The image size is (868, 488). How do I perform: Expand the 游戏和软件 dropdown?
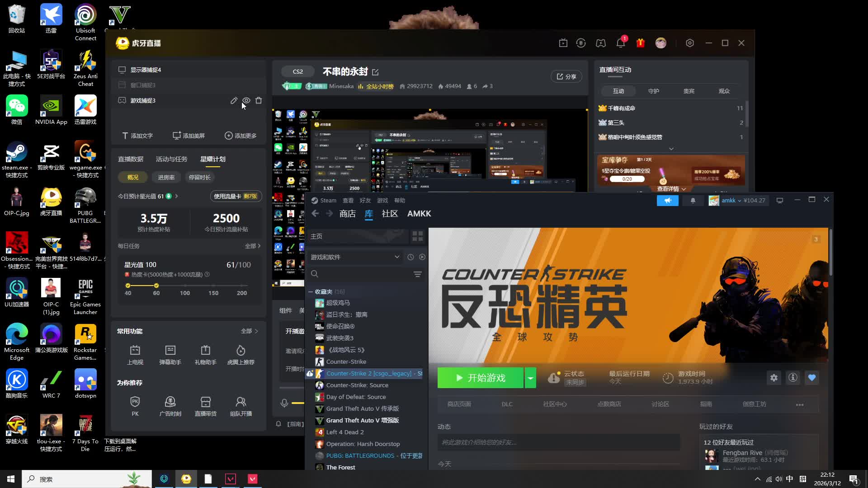[397, 257]
